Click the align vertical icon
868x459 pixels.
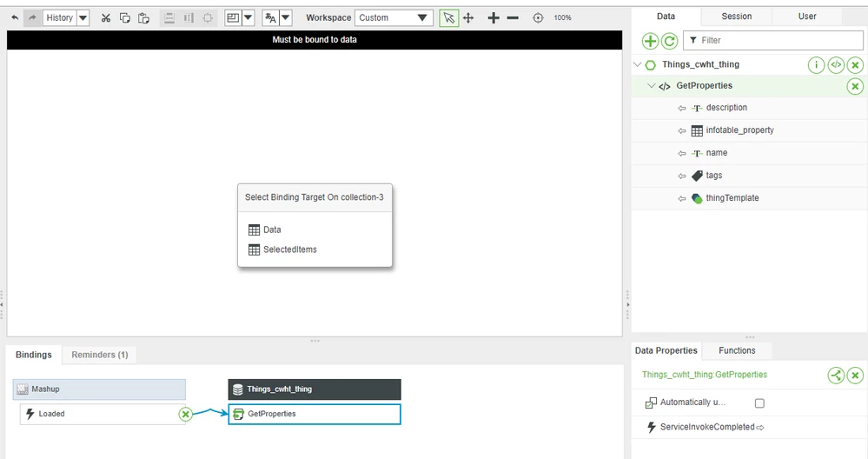(189, 17)
